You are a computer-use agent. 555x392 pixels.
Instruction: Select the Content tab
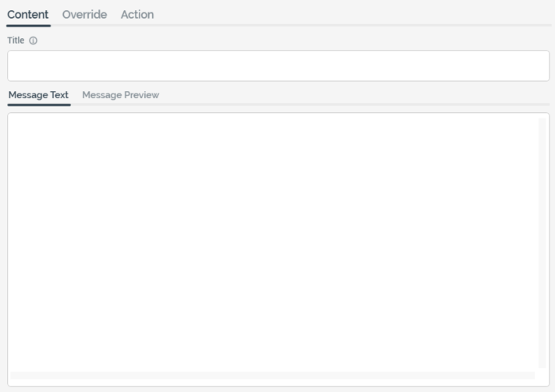pyautogui.click(x=28, y=14)
